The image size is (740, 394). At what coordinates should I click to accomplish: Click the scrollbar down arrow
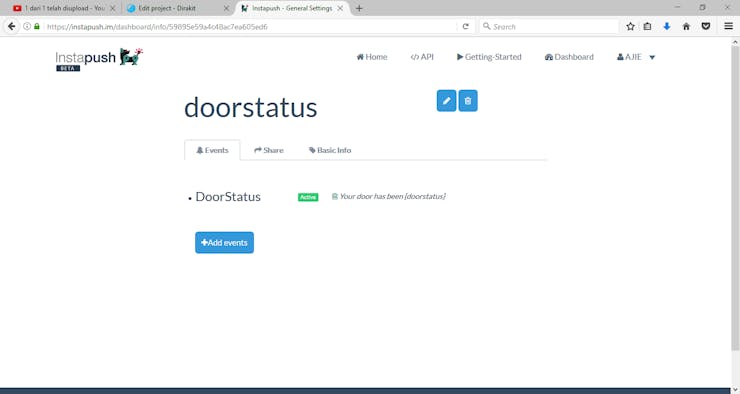(735, 390)
